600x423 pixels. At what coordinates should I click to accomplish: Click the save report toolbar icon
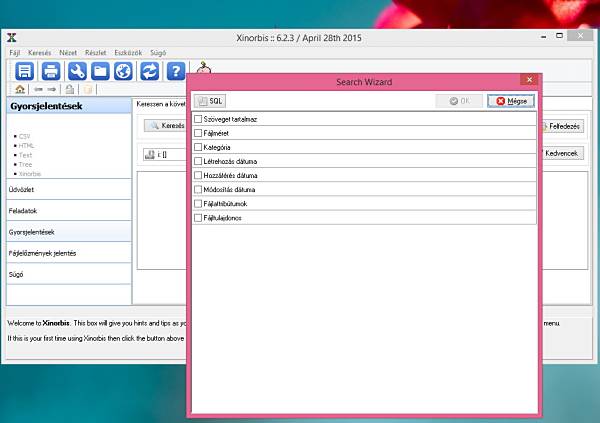click(24, 71)
